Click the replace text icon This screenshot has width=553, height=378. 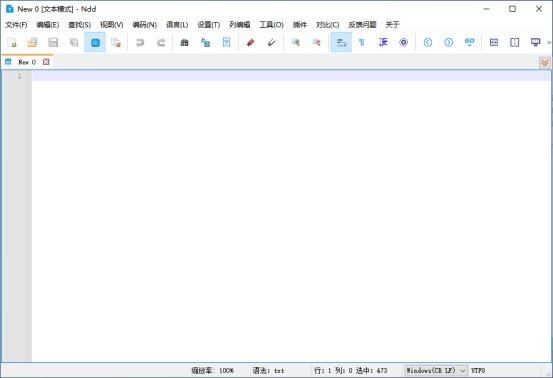(205, 43)
